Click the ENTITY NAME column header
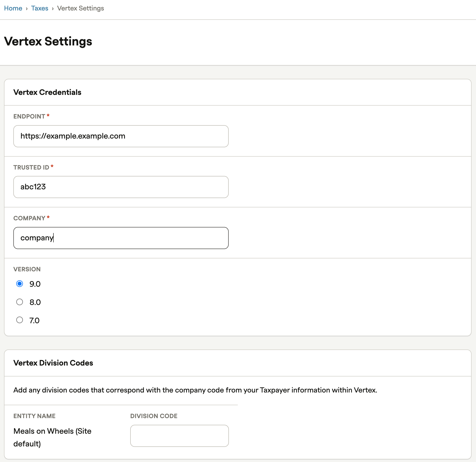This screenshot has height=462, width=476. click(35, 416)
